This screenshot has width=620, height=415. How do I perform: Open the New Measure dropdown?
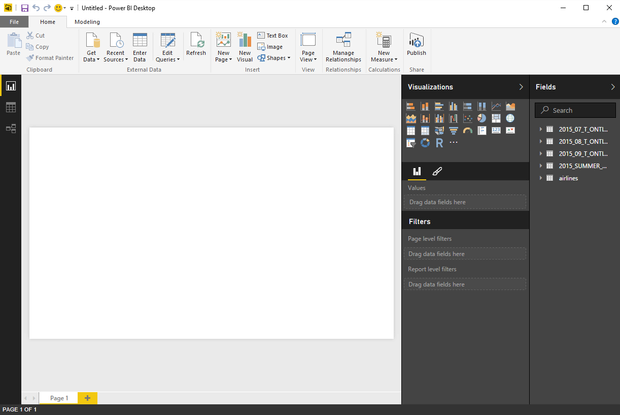pyautogui.click(x=384, y=47)
